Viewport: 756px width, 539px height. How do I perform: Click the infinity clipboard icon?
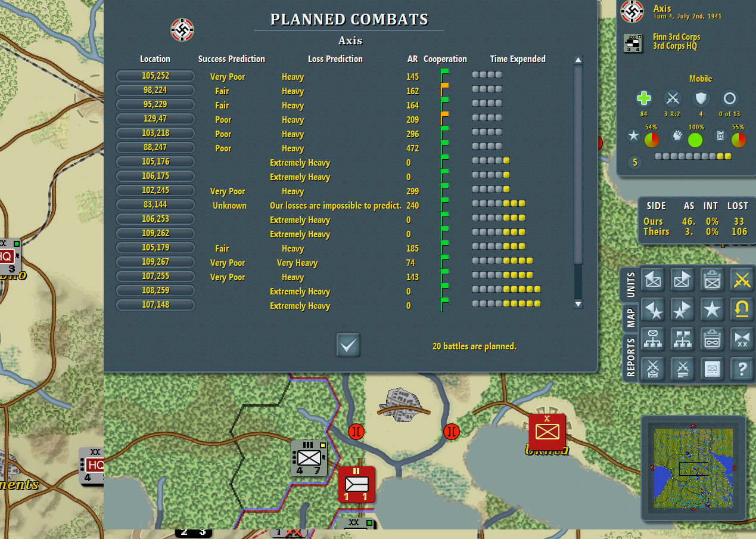click(x=713, y=339)
